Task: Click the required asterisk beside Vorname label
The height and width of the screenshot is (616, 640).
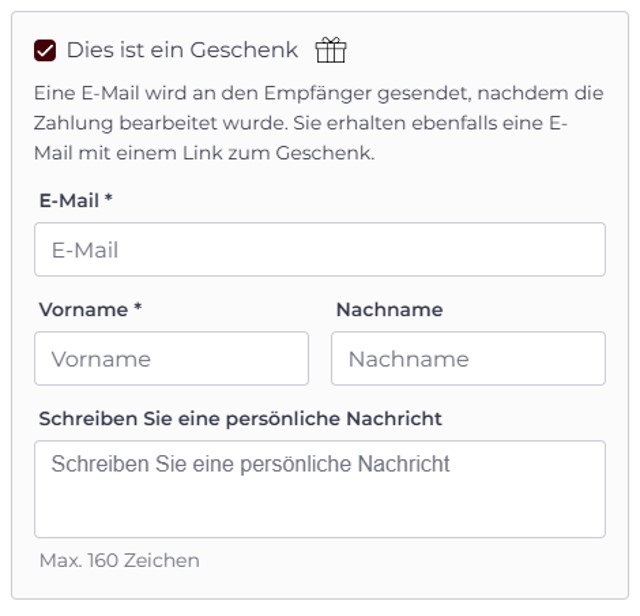Action: pyautogui.click(x=138, y=308)
